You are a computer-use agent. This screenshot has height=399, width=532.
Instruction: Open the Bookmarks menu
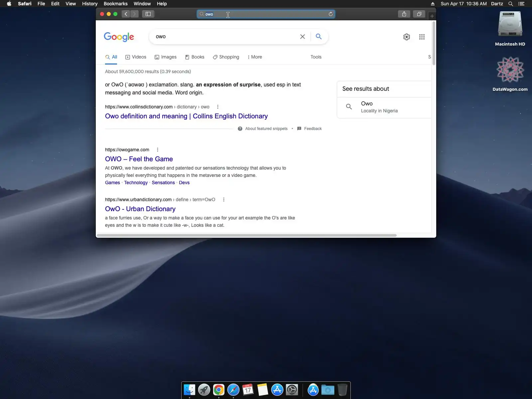pyautogui.click(x=115, y=4)
